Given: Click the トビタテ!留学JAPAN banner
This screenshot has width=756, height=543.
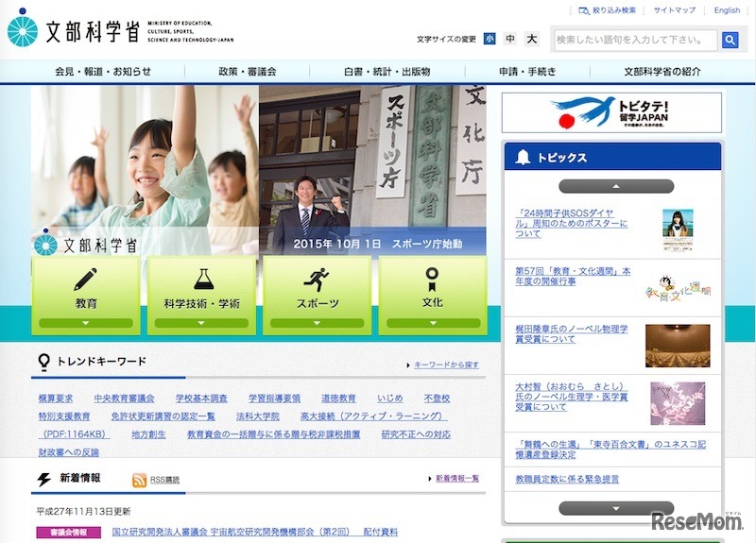Looking at the screenshot, I should tap(611, 112).
